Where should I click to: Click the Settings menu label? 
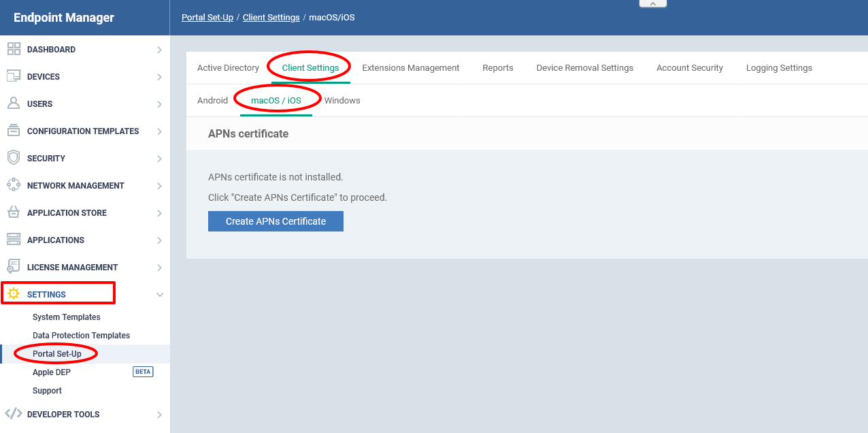pyautogui.click(x=46, y=295)
